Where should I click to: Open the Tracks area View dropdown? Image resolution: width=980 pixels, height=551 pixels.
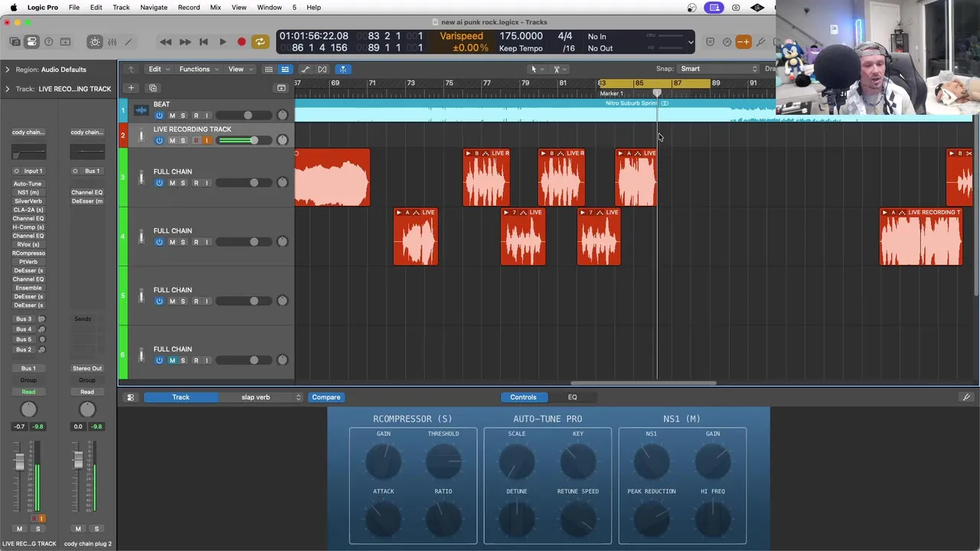(x=240, y=69)
